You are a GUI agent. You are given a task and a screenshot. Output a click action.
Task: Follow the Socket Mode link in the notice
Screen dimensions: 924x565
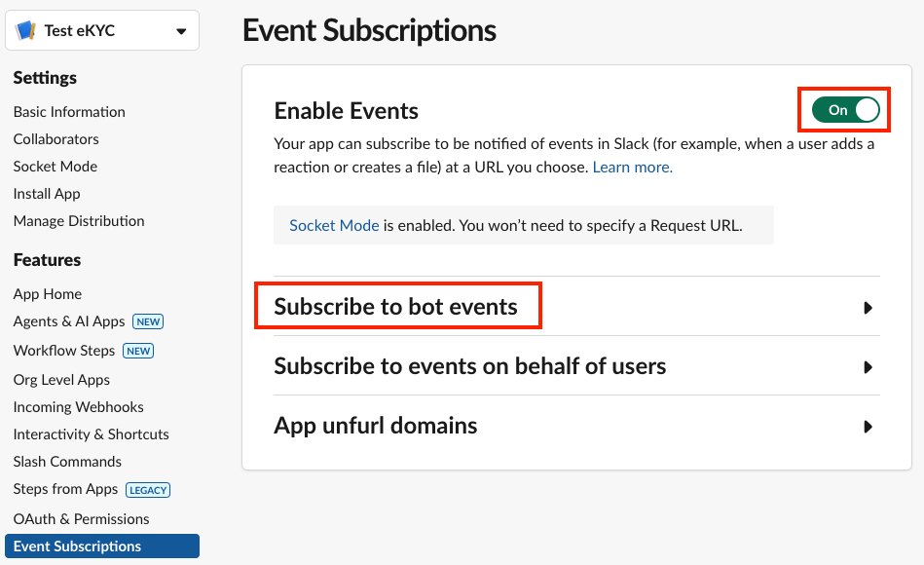[334, 225]
